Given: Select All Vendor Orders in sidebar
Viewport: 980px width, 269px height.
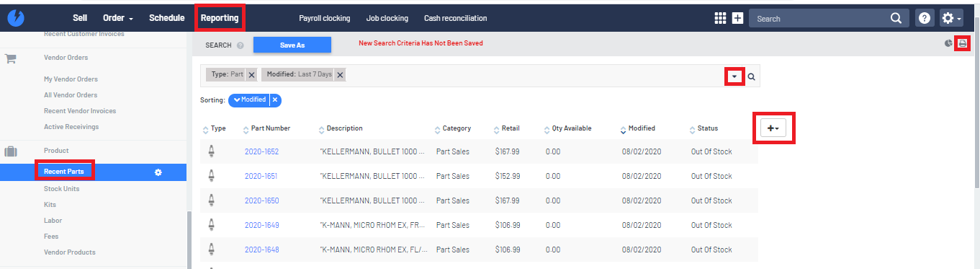Looking at the screenshot, I should pos(71,95).
